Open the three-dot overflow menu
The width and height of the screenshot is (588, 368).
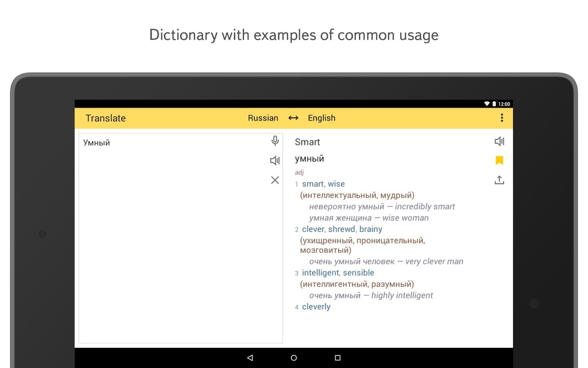point(502,118)
